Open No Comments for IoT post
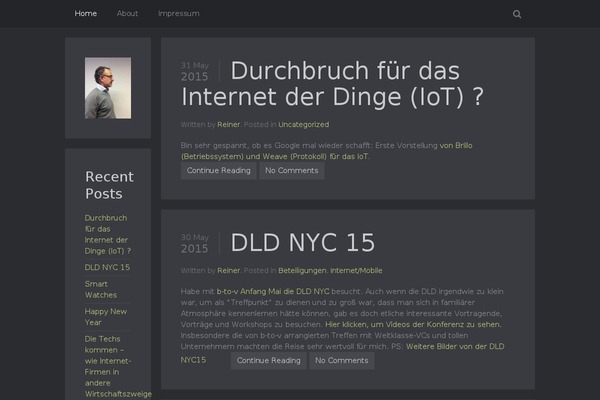This screenshot has height=400, width=600. [292, 171]
